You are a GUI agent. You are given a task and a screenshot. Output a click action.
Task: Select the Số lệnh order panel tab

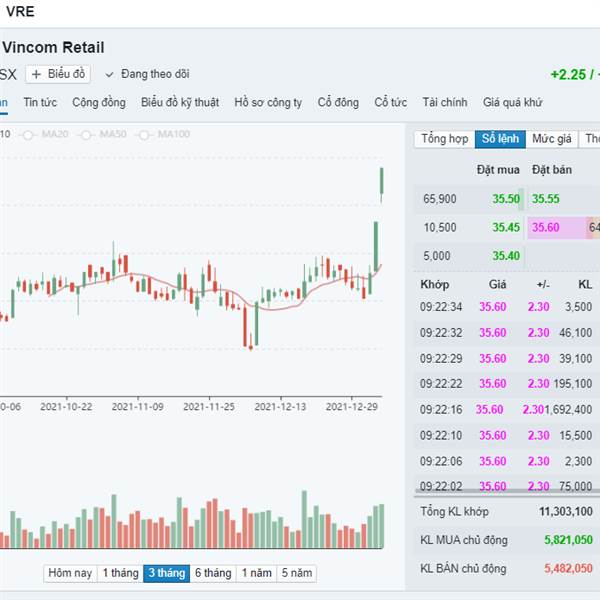tap(500, 139)
